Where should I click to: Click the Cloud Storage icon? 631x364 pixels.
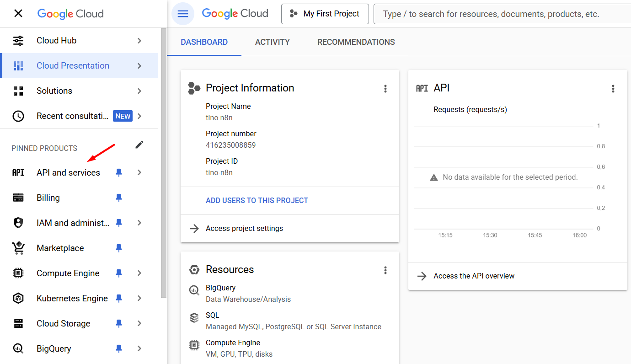click(x=18, y=324)
